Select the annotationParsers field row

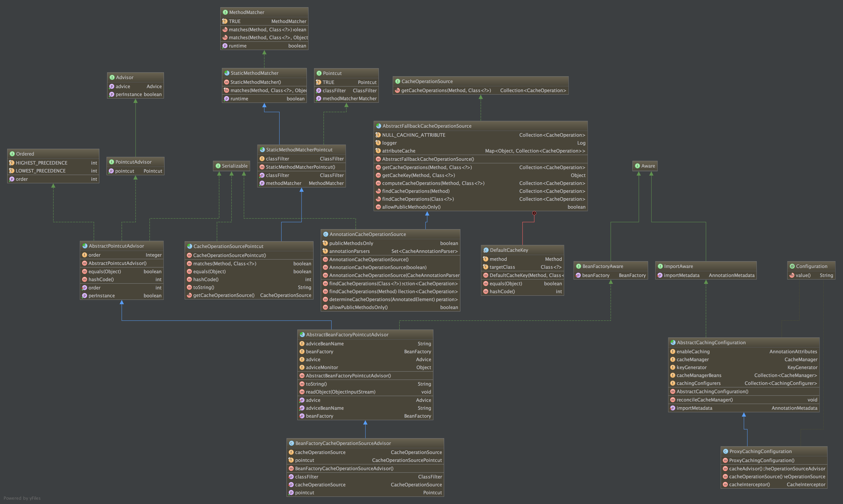[390, 251]
